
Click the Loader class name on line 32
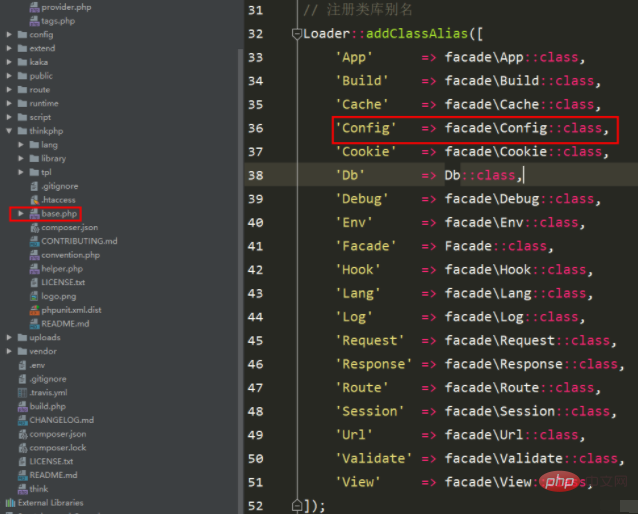pyautogui.click(x=326, y=34)
